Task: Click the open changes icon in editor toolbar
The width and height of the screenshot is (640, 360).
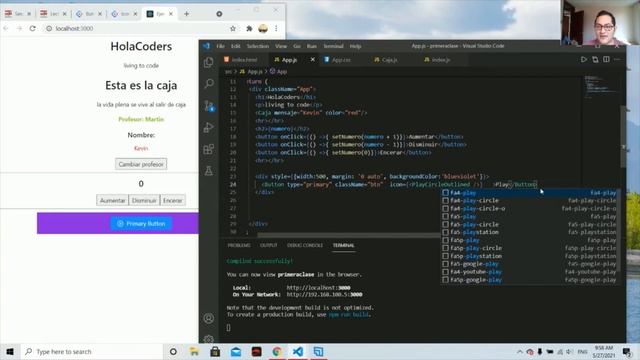Action: click(x=595, y=60)
